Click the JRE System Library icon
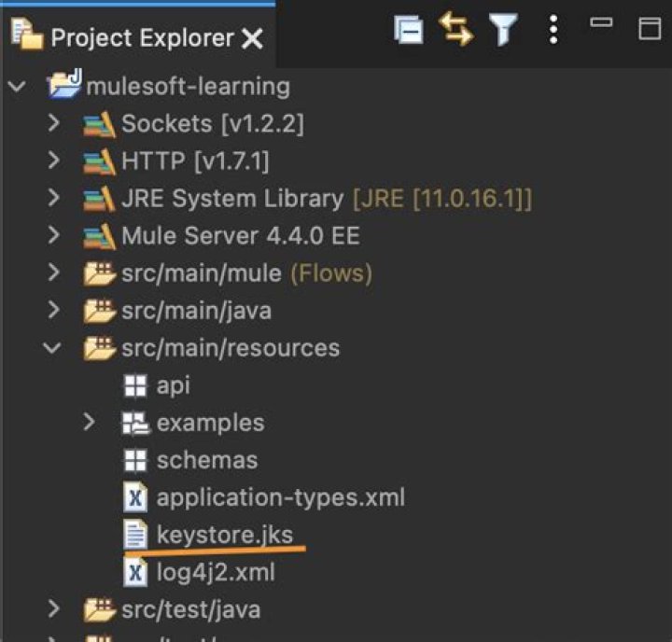The height and width of the screenshot is (642, 672). coord(99,199)
